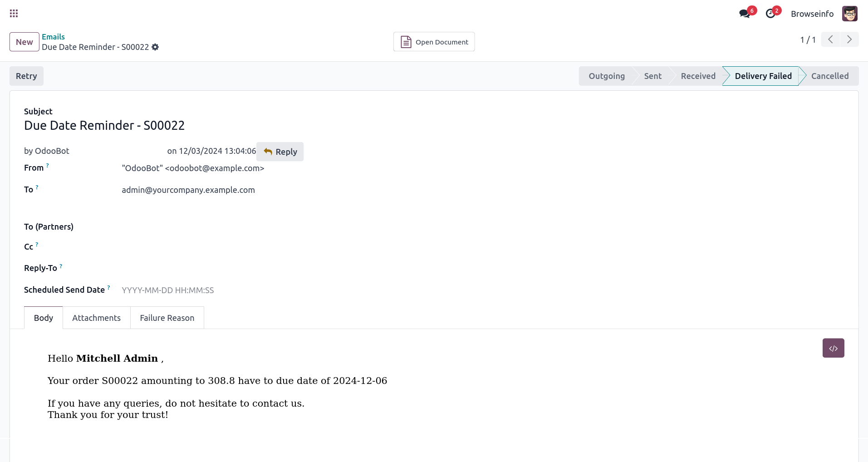Click the From field help tooltip icon

(48, 166)
